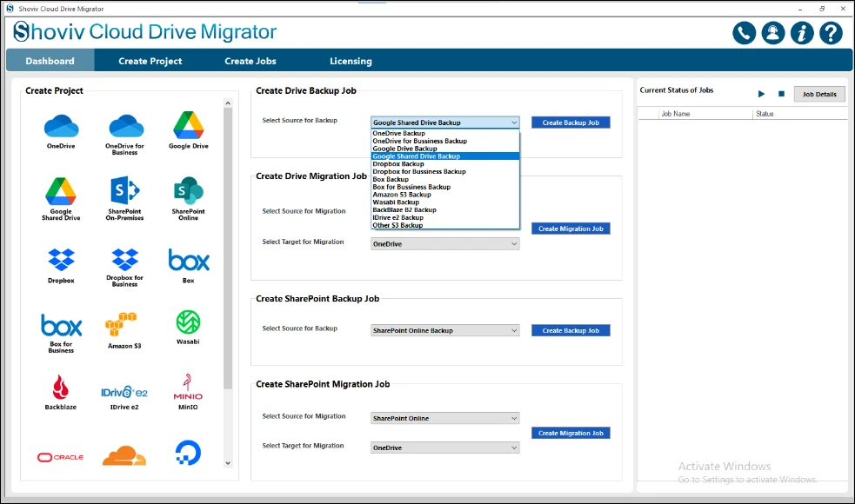
Task: Select Box for Bussiness Backup option
Action: 445,186
